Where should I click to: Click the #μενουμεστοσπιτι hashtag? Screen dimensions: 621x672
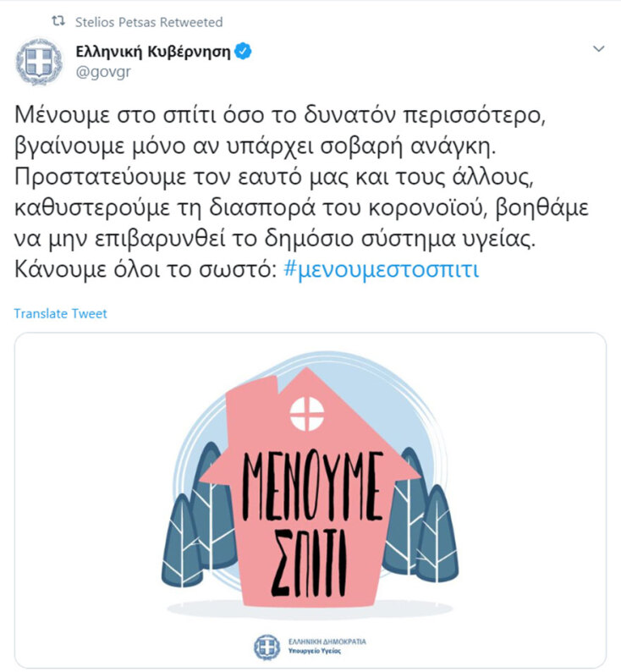382,269
